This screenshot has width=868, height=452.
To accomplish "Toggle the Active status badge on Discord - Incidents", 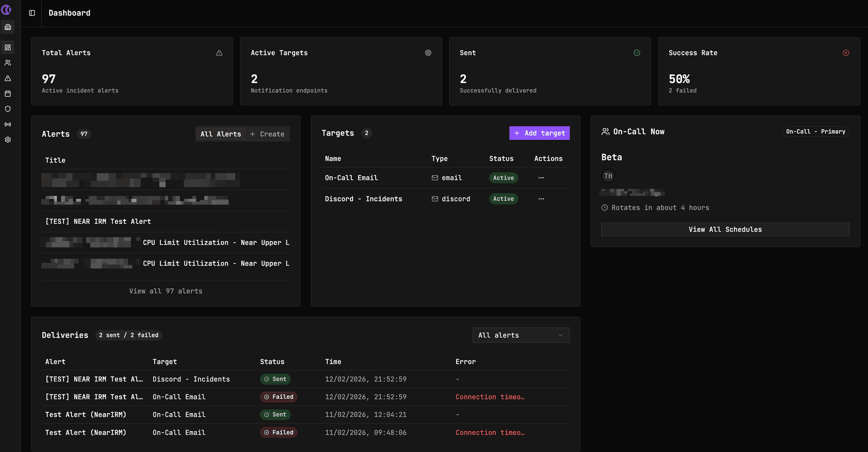I will click(x=503, y=199).
